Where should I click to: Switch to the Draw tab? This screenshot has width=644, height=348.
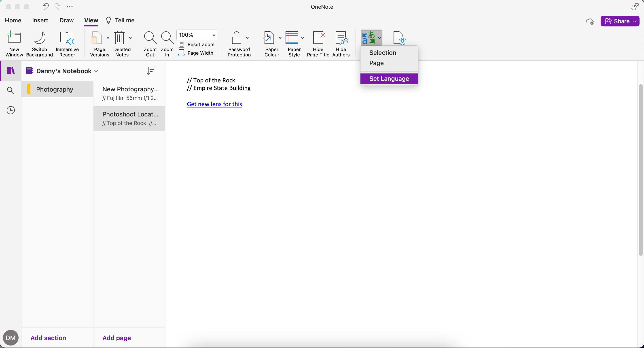coord(66,21)
